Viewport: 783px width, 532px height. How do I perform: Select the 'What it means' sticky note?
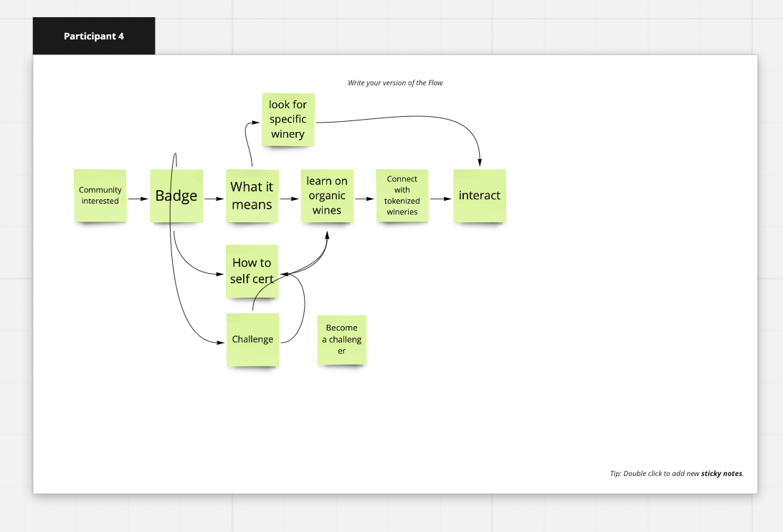coord(252,195)
